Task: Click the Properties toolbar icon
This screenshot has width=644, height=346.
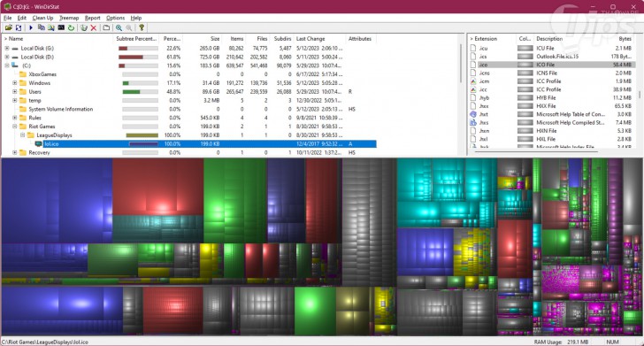Action: pos(106,27)
